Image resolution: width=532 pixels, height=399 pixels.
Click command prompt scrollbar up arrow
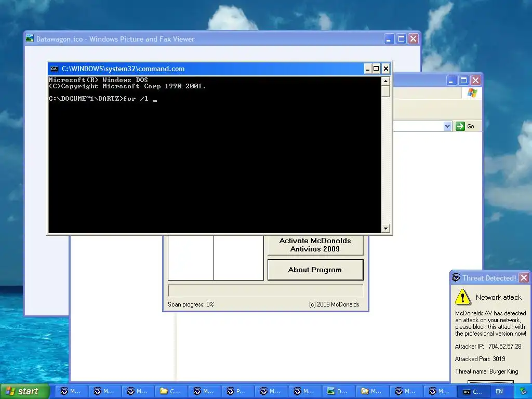pyautogui.click(x=385, y=81)
